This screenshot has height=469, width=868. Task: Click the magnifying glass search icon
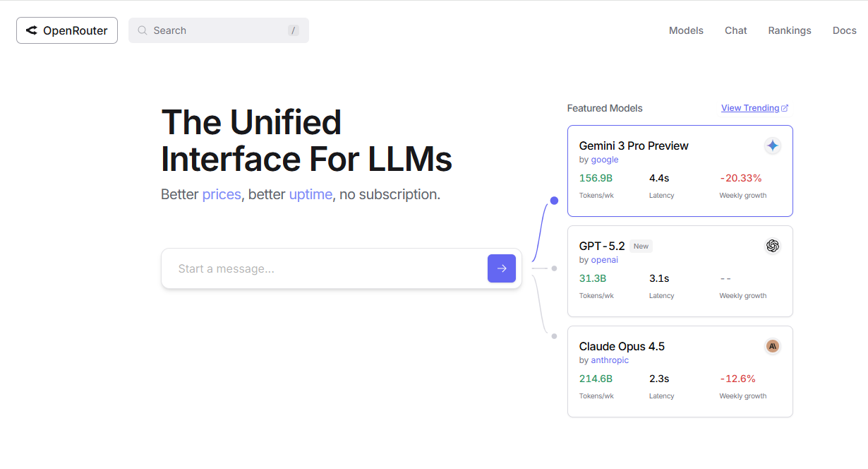tap(143, 30)
